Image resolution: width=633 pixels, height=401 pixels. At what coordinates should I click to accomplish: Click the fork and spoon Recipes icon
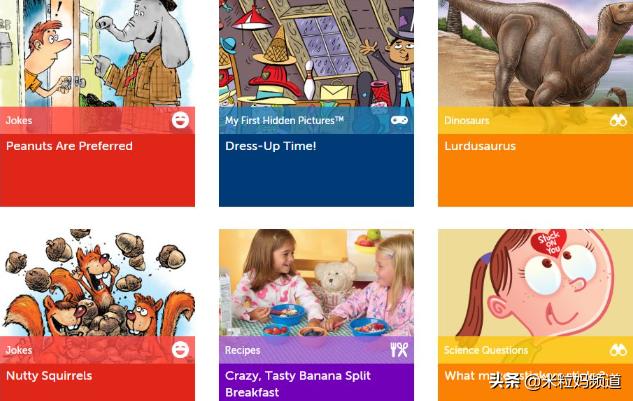point(399,350)
